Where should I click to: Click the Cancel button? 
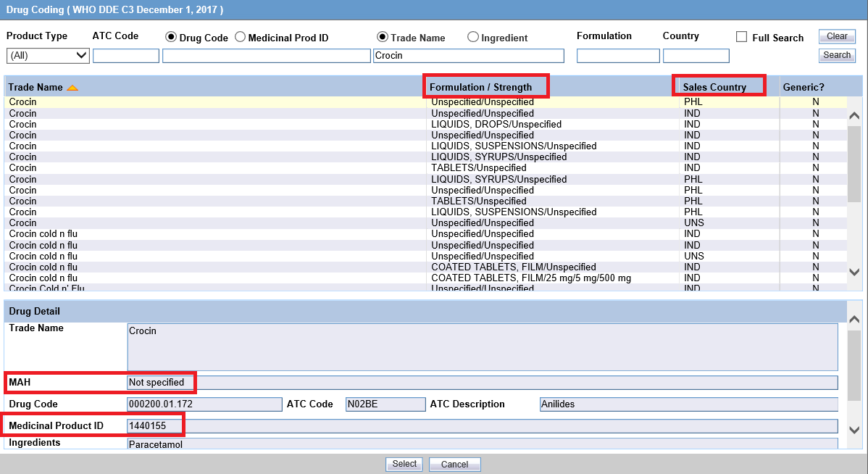tap(454, 464)
